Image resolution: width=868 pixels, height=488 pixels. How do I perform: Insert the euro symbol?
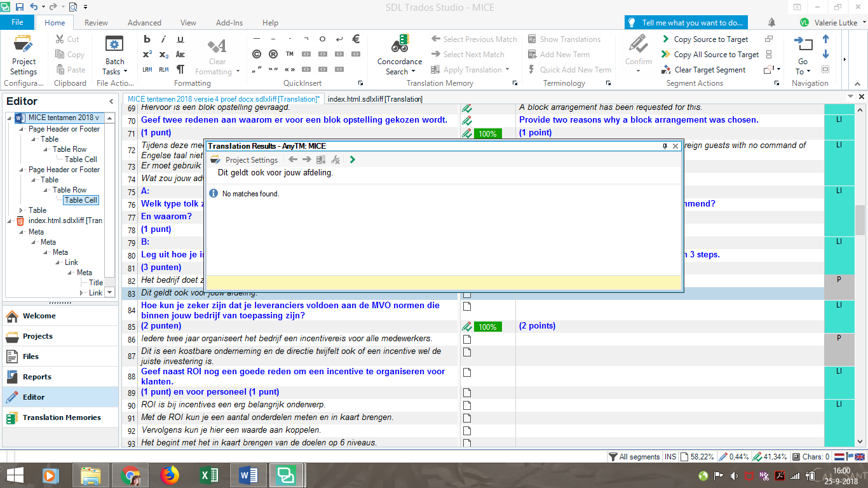pyautogui.click(x=356, y=39)
